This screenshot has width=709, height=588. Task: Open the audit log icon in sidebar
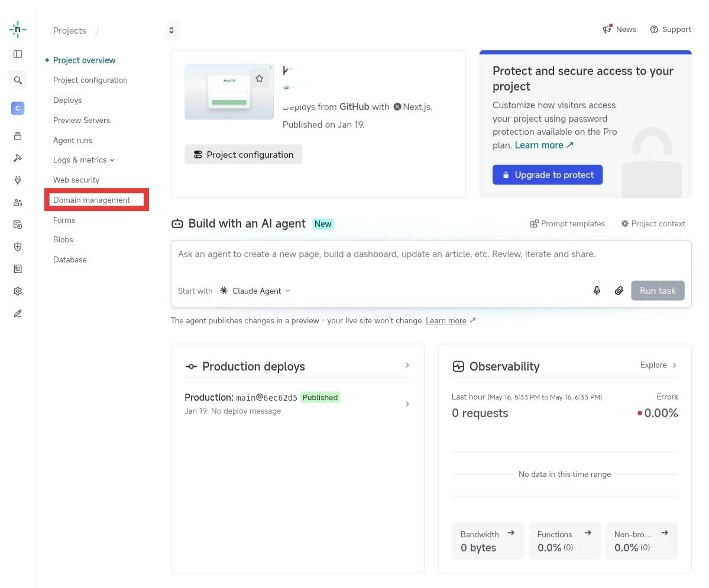click(x=18, y=225)
